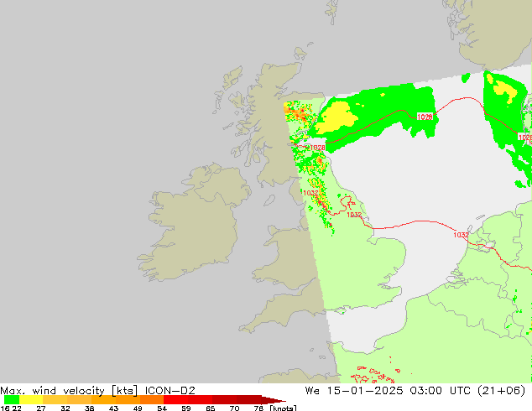Click the '22' legend scale value
Screen dimensions: 532x411
tap(17, 408)
